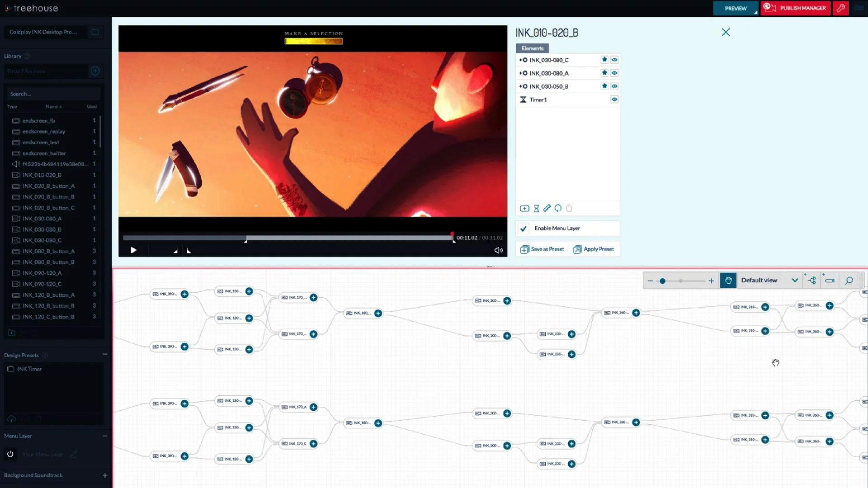This screenshot has width=868, height=488.
Task: Click the ruler edit icon under Elements
Action: click(547, 208)
